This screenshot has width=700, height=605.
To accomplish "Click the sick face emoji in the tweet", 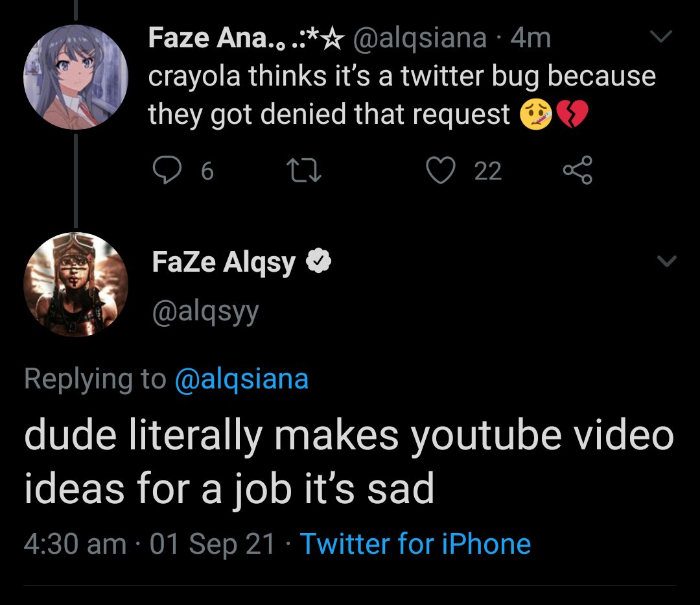I will 535,115.
